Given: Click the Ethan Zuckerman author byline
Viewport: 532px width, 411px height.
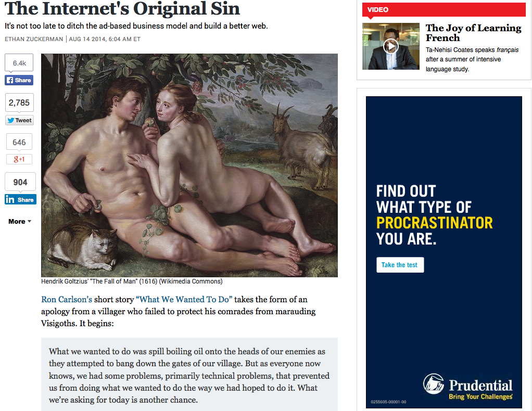Looking at the screenshot, I should (34, 39).
